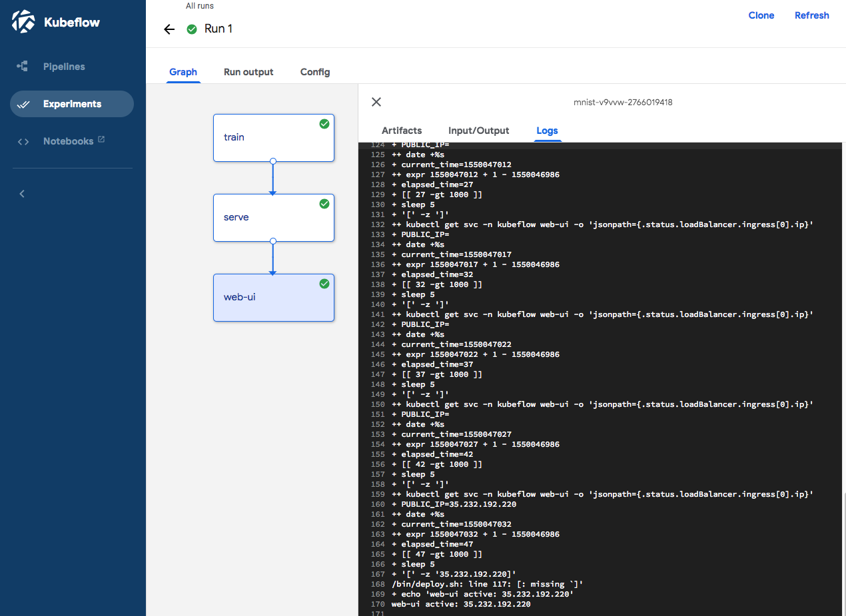The width and height of the screenshot is (846, 616).
Task: Open the Input/Output tab
Action: [478, 131]
